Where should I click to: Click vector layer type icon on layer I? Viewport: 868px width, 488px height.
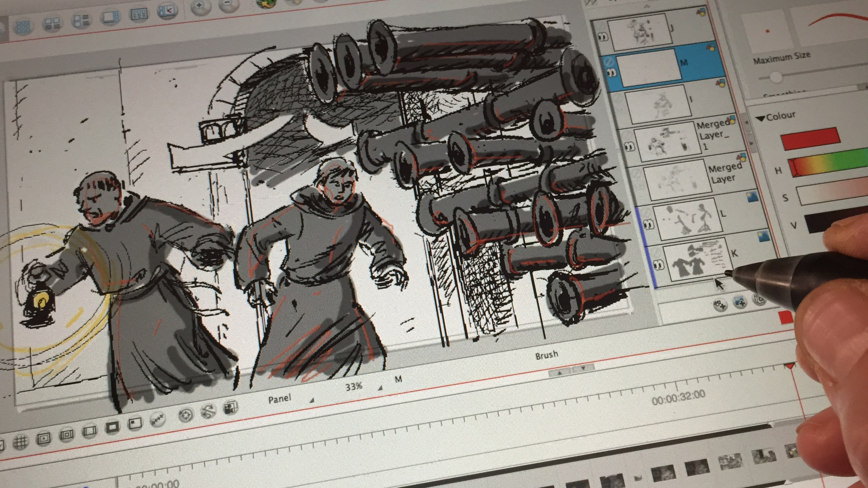click(722, 82)
